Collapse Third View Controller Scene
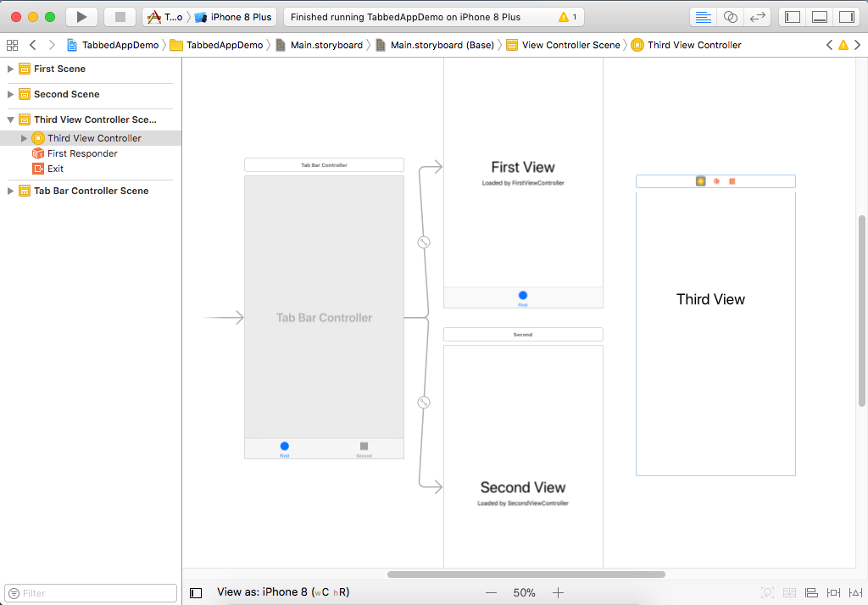Screen dimensions: 868x605 click(x=10, y=119)
